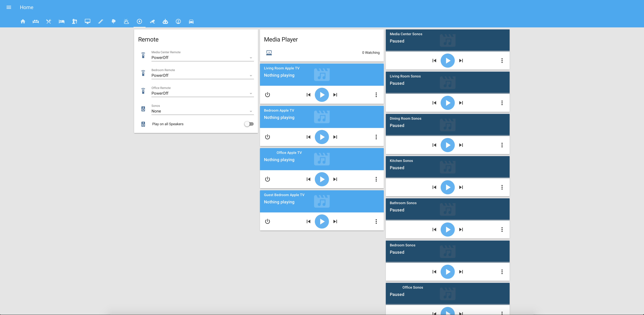Screen dimensions: 644x315
Task: Click the skip-forward button on Bedroom Sonos
Action: click(x=461, y=272)
